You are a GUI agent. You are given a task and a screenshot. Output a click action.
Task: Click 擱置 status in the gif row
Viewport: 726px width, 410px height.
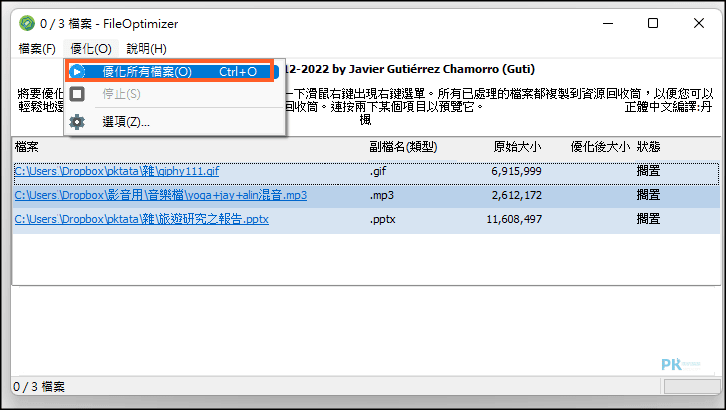648,171
